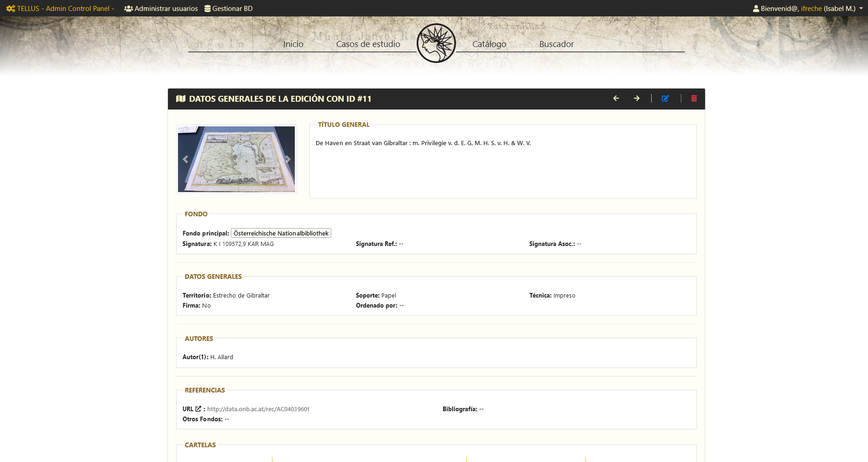Open the Catálogo menu item

tap(489, 44)
